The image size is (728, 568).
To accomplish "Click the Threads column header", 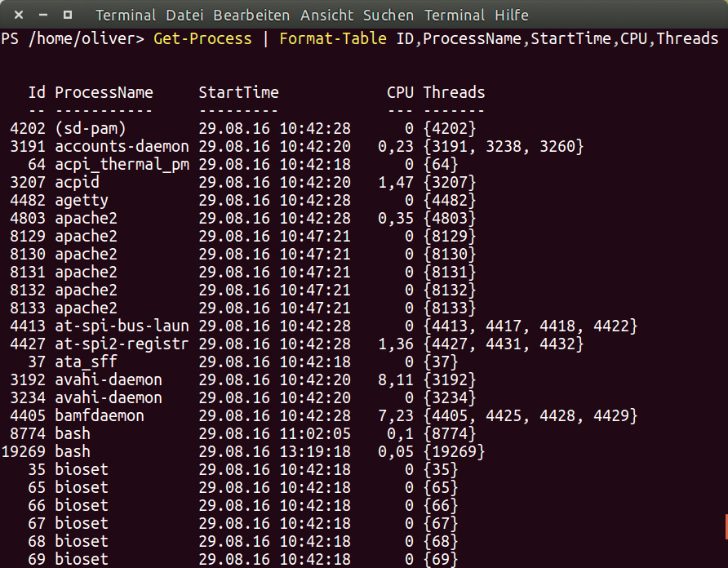I will click(x=454, y=93).
